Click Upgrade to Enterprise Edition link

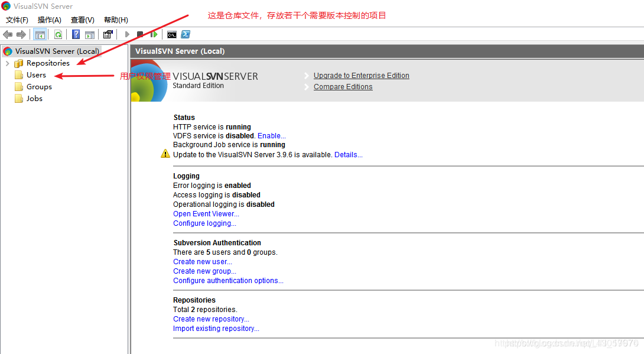click(362, 76)
